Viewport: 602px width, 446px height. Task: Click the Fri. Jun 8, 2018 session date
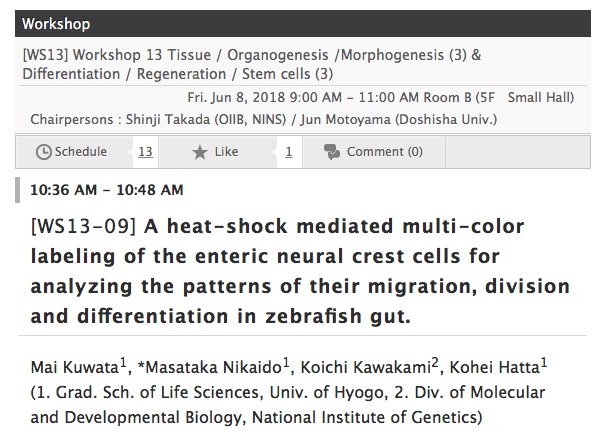[x=250, y=97]
